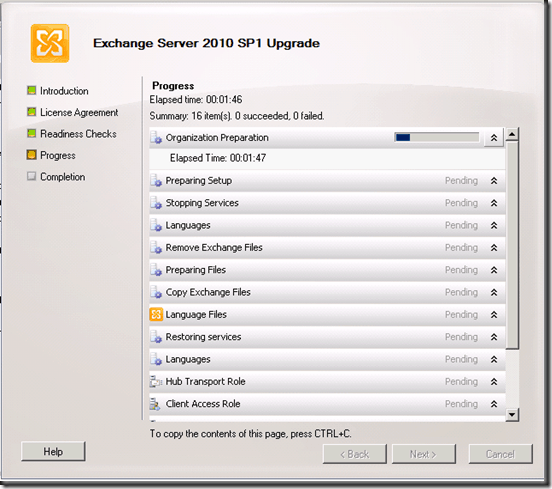The height and width of the screenshot is (489, 552).
Task: Expand the Remove Exchange Files chevron
Action: (494, 248)
